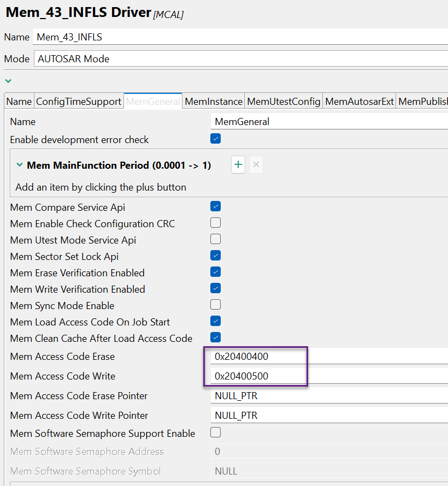The width and height of the screenshot is (448, 486).
Task: Click the Mem_43_INFLS Driver title
Action: 79,13
